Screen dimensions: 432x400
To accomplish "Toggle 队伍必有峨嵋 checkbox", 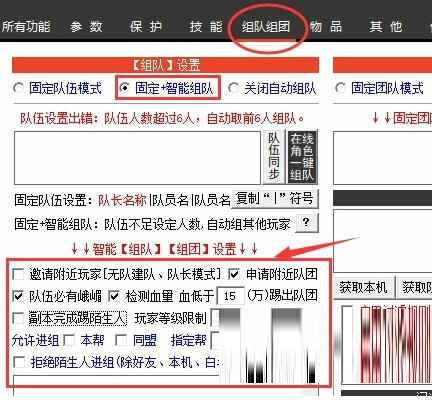I will 18,296.
